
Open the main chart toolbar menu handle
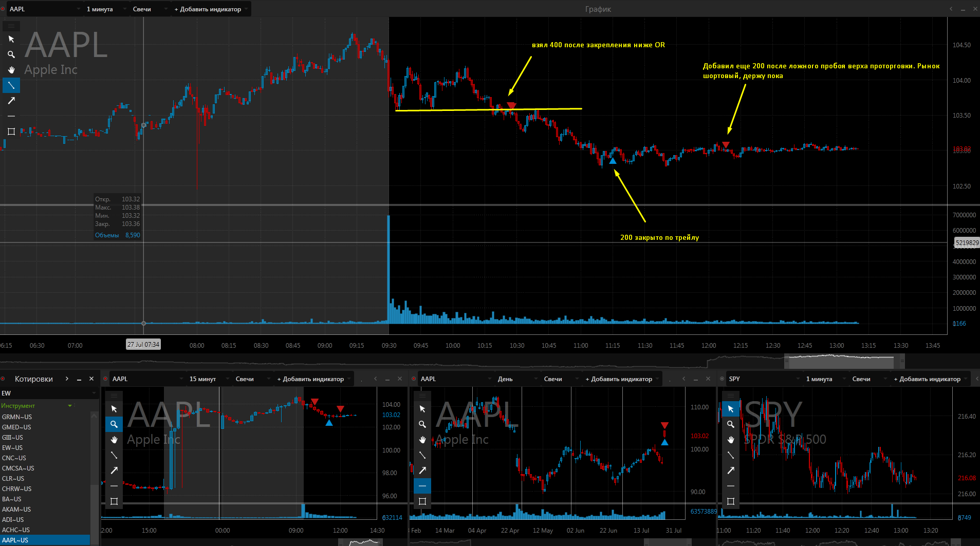click(11, 26)
